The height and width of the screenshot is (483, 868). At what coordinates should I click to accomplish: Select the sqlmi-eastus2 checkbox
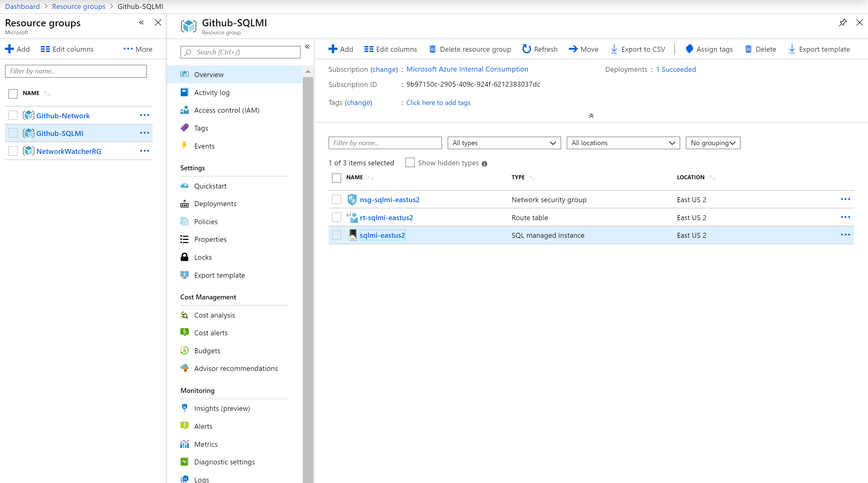coord(336,235)
